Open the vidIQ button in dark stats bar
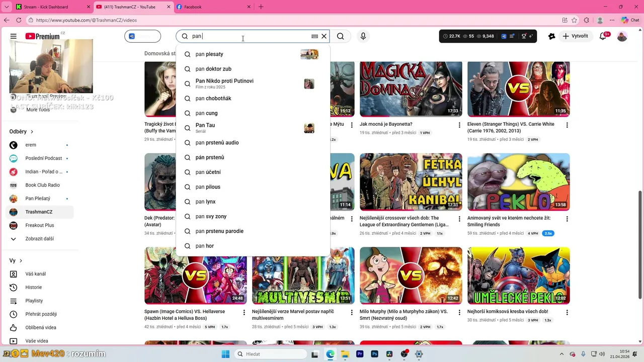This screenshot has height=362, width=644. click(503, 36)
